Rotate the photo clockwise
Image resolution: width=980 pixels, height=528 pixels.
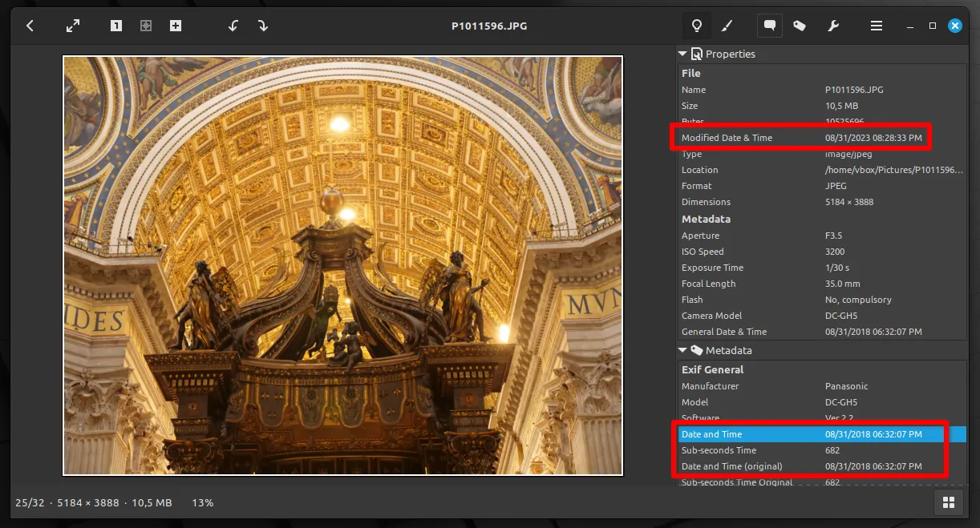tap(263, 25)
